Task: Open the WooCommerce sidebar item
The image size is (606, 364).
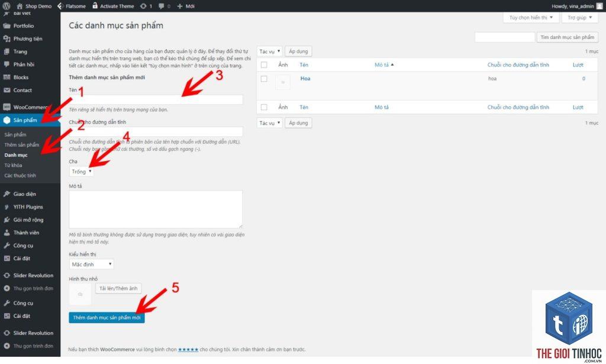Action: (30, 107)
